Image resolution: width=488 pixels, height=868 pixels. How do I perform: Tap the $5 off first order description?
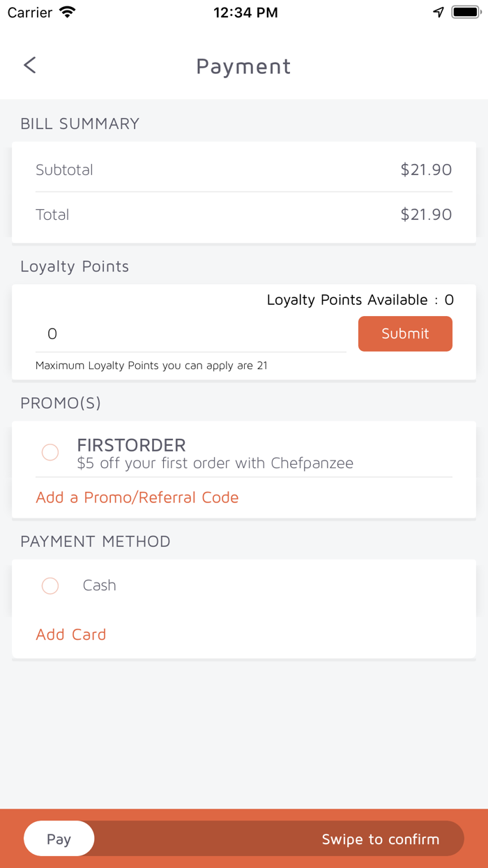click(x=215, y=463)
